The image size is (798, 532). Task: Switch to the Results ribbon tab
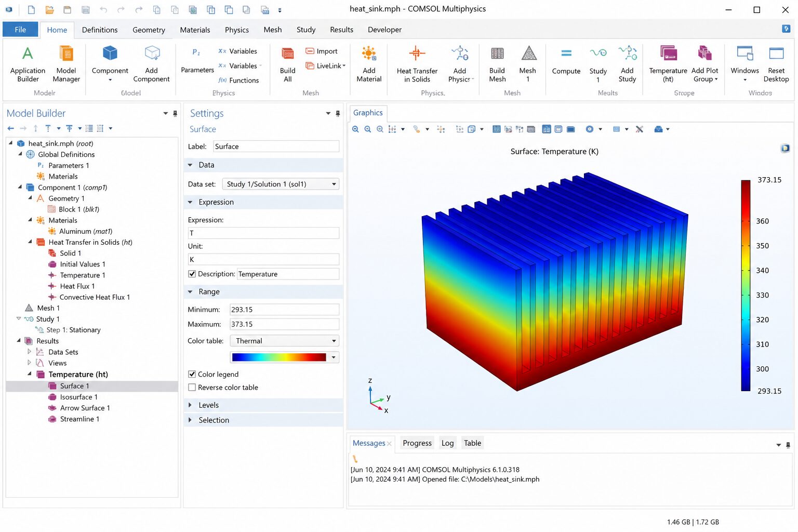(x=341, y=30)
